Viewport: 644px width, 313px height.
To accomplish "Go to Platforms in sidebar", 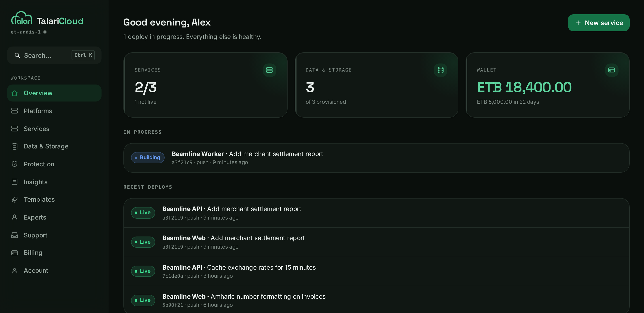I will (54, 111).
